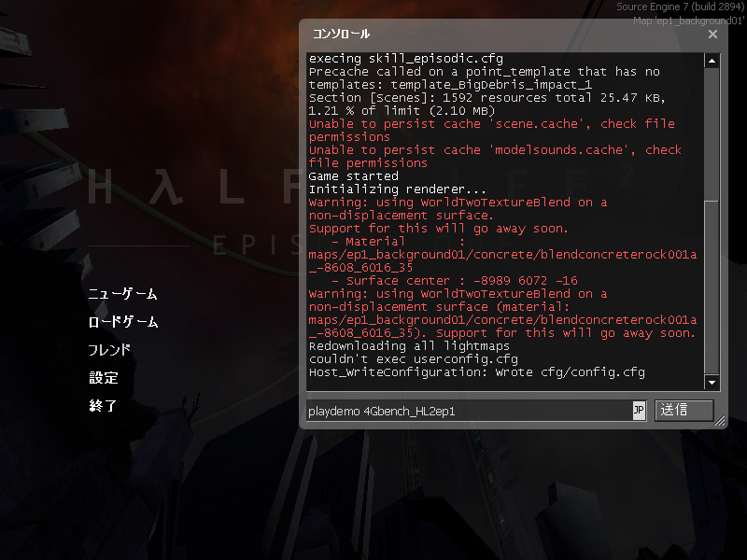This screenshot has height=560, width=747.
Task: Click the 'Host_WriteConfiguration' console output line
Action: [476, 372]
